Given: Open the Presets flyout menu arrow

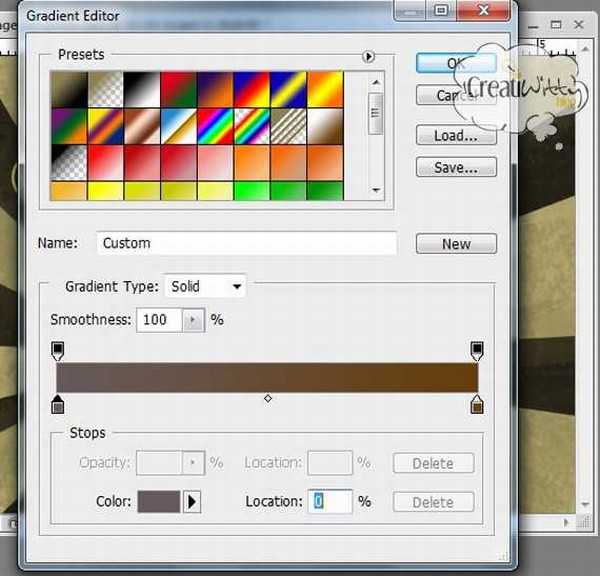Looking at the screenshot, I should click(368, 57).
